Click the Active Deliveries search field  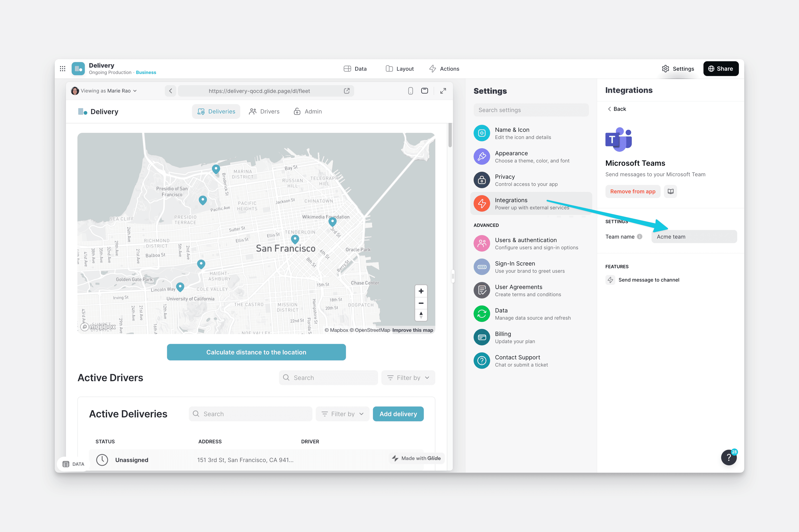click(250, 414)
